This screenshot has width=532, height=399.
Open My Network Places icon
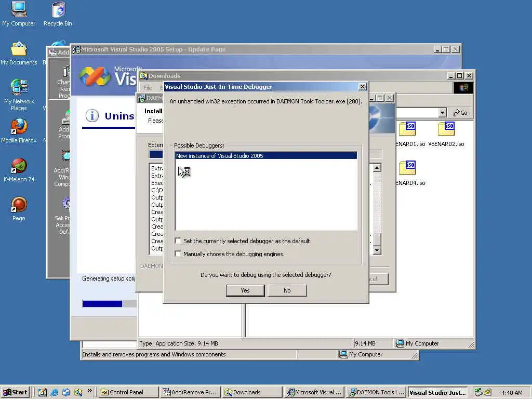tap(19, 95)
